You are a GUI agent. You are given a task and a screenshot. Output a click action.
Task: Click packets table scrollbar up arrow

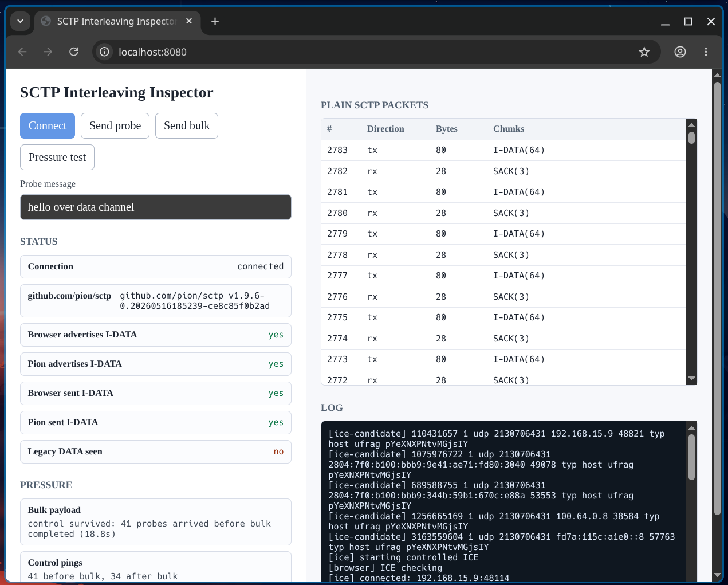691,124
